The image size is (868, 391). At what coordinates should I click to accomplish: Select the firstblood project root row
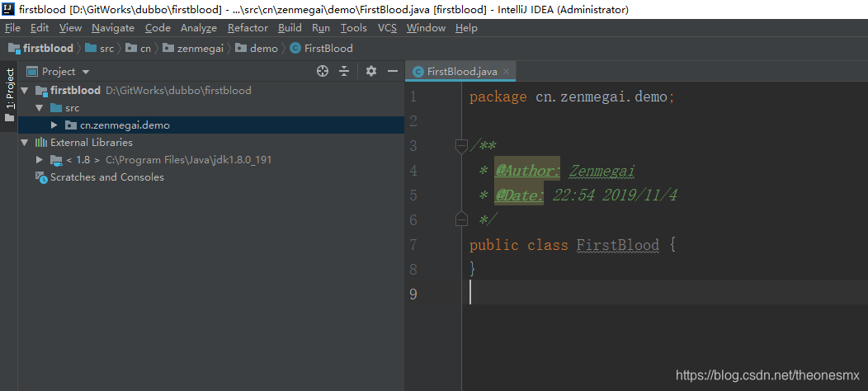(x=211, y=90)
